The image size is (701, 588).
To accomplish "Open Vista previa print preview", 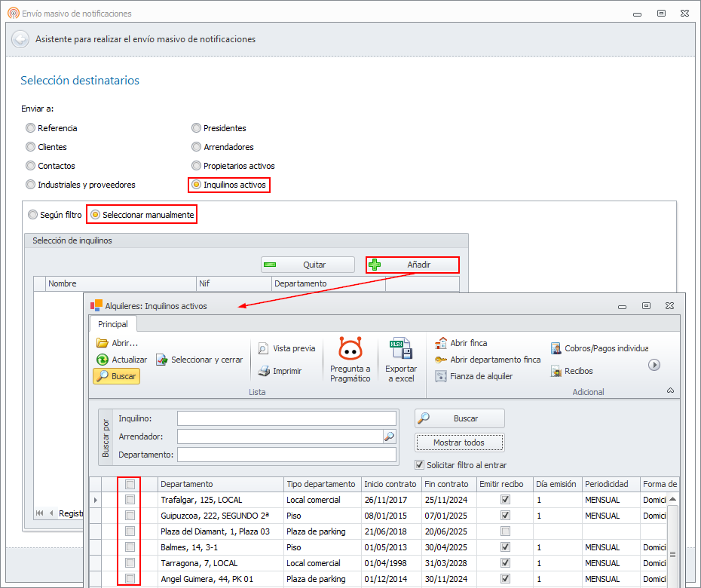I will [263, 348].
